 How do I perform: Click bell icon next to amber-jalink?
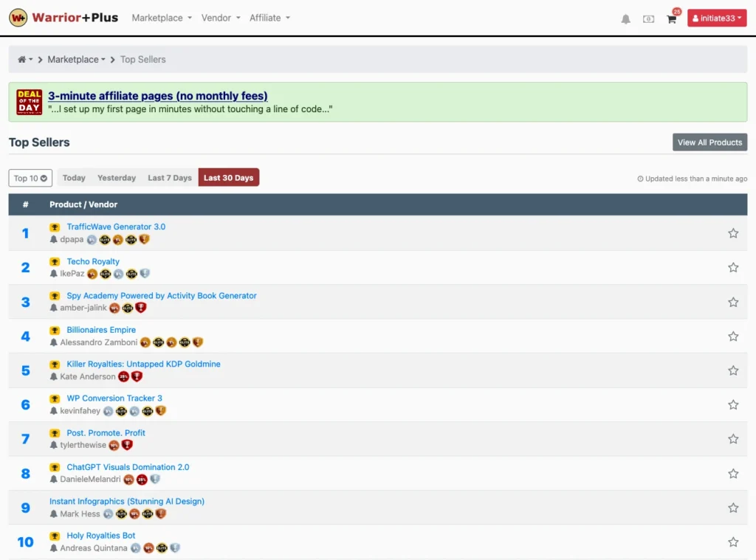(x=53, y=308)
